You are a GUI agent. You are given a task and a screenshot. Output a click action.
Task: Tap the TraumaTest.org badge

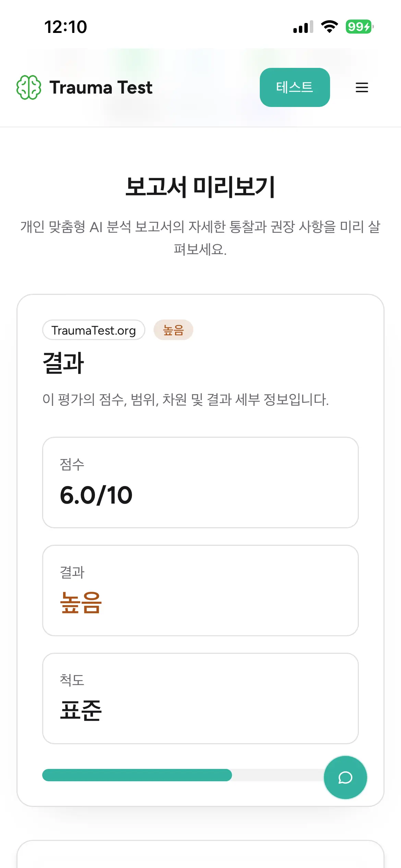point(94,330)
